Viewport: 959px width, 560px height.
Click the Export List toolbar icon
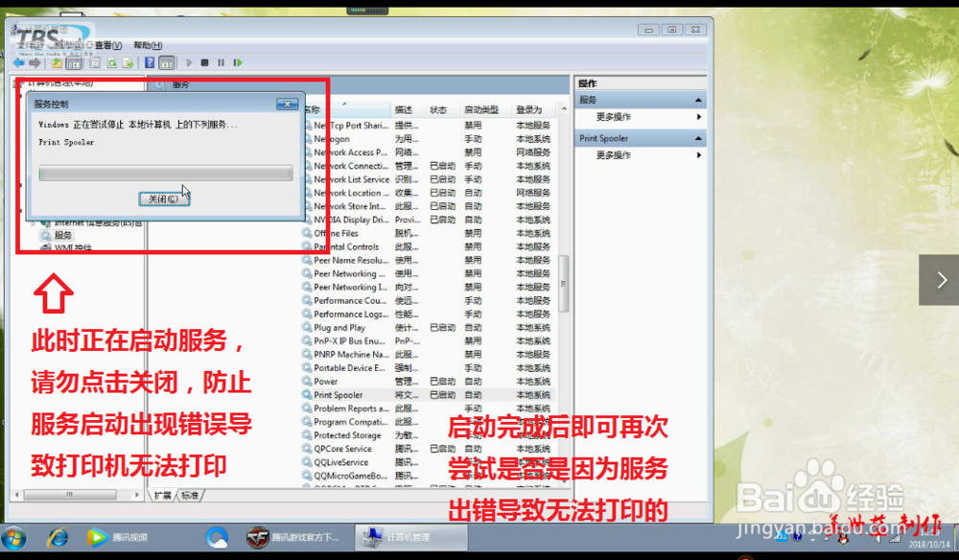[128, 62]
